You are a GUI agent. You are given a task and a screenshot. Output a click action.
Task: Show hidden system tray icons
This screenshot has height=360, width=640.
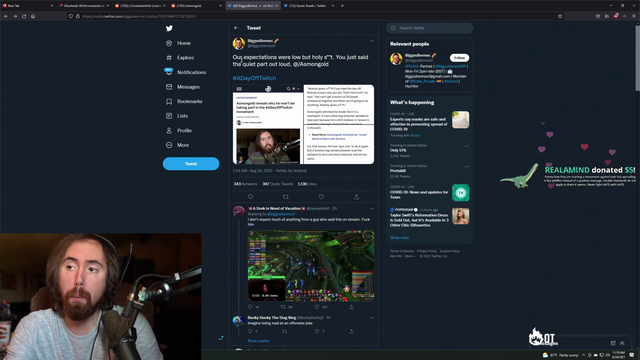tap(583, 355)
